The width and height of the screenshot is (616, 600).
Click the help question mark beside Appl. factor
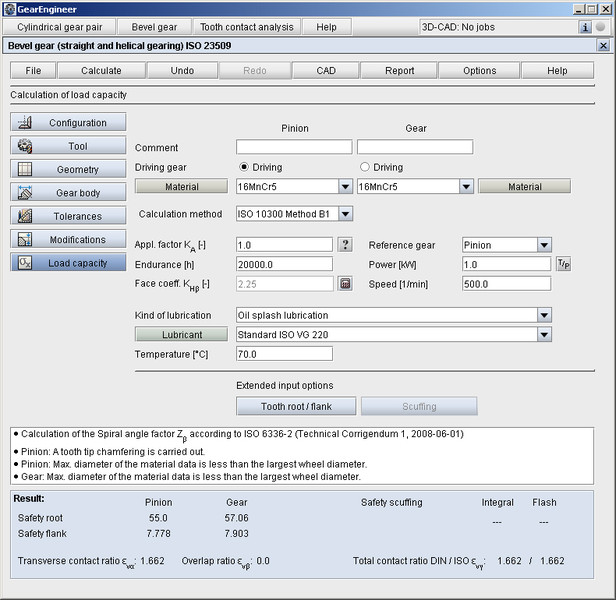click(x=345, y=245)
